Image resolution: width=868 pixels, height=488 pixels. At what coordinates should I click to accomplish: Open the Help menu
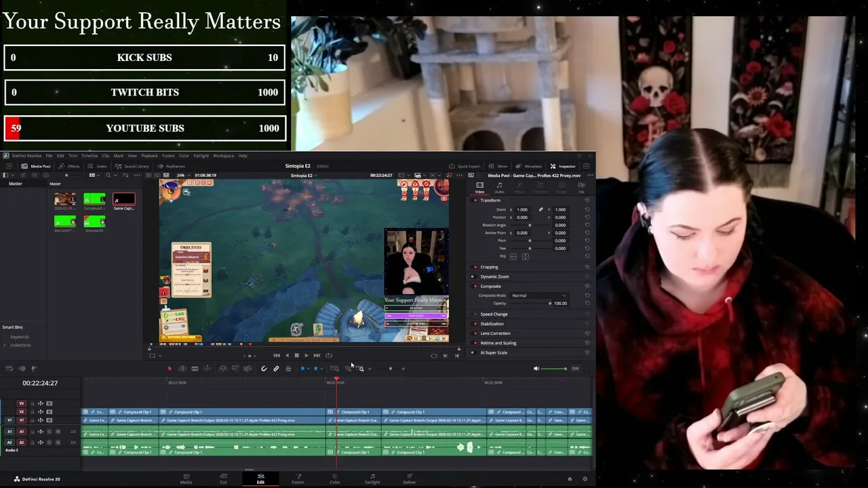(x=243, y=156)
